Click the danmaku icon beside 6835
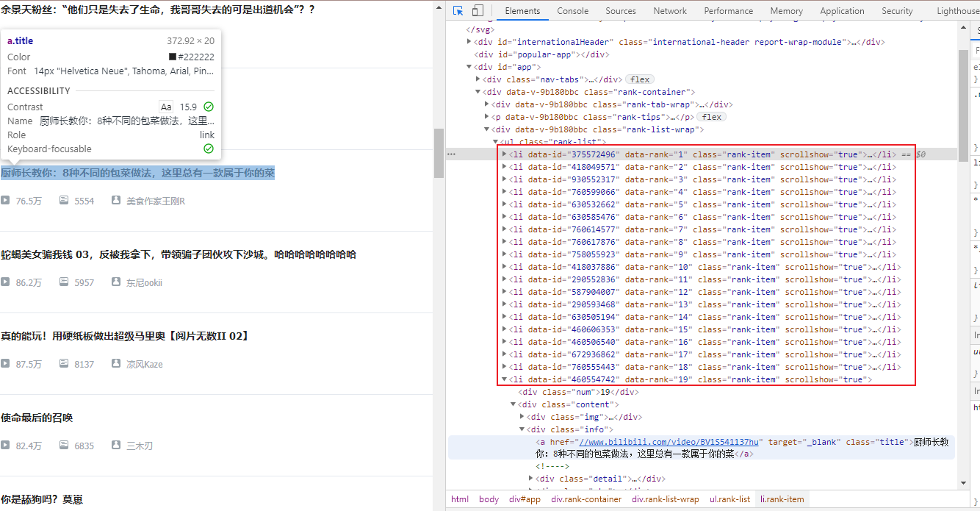Screen dimensions: 980x511 click(x=64, y=445)
